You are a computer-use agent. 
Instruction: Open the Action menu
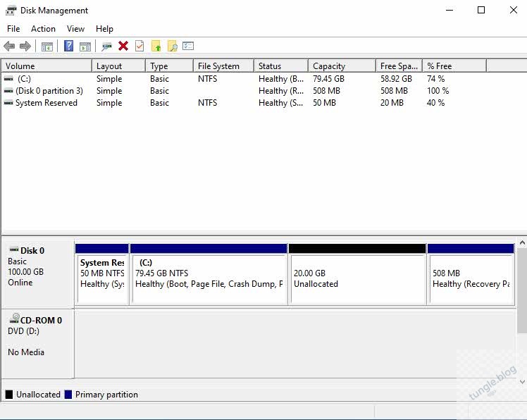pyautogui.click(x=43, y=29)
